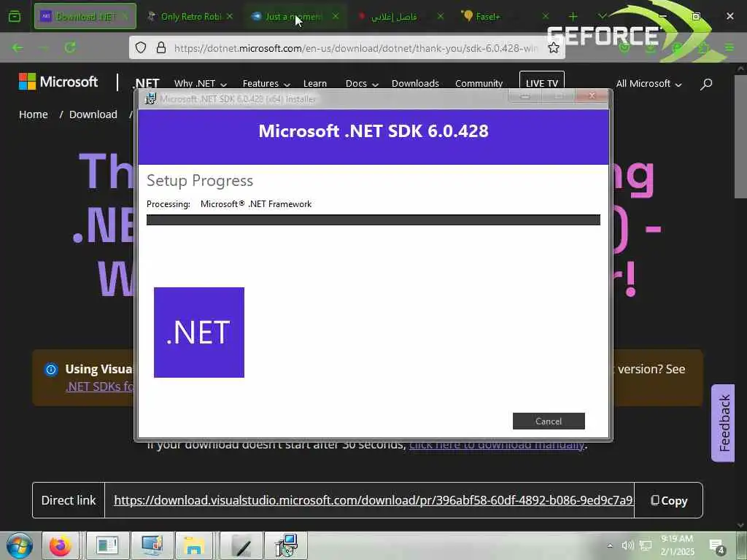The height and width of the screenshot is (560, 747).
Task: Switch to the Only Retro Robi tab
Action: [190, 16]
